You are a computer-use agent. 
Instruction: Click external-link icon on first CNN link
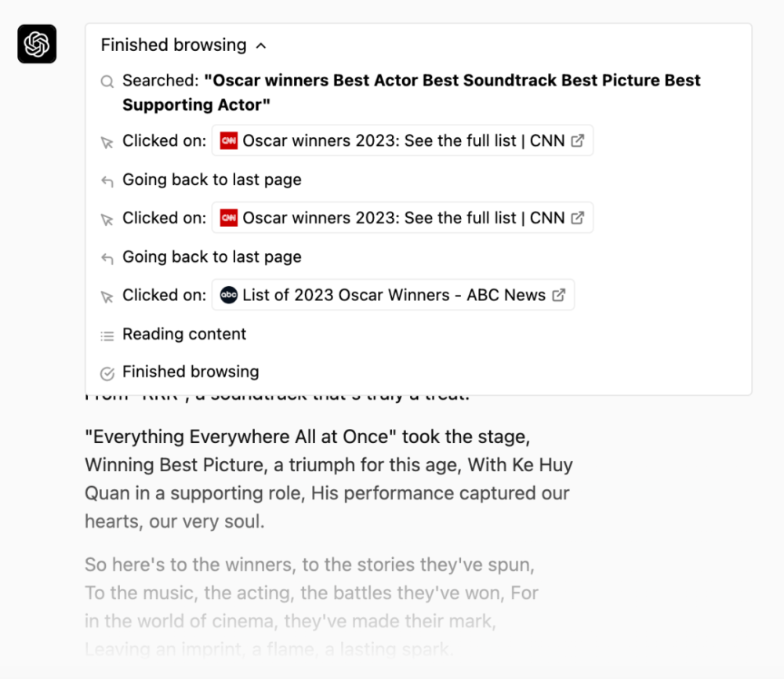578,141
